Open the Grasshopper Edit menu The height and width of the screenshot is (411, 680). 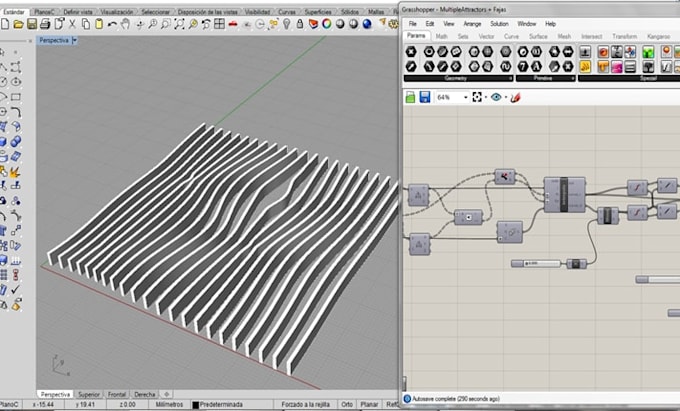[429, 24]
